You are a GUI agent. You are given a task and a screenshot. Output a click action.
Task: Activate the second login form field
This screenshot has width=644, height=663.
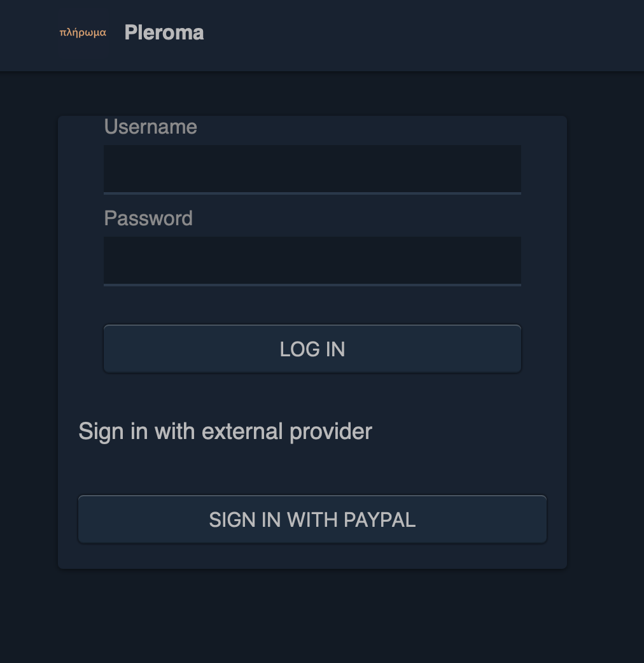pos(312,260)
